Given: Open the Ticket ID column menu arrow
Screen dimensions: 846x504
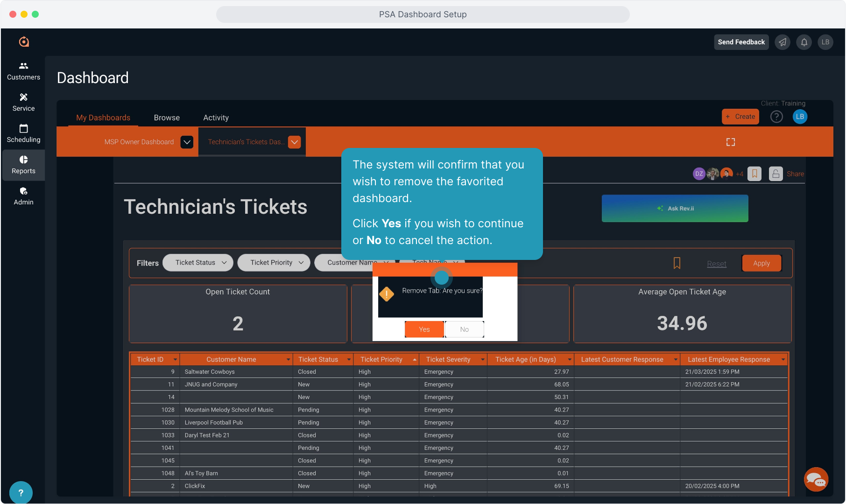Looking at the screenshot, I should pyautogui.click(x=175, y=359).
